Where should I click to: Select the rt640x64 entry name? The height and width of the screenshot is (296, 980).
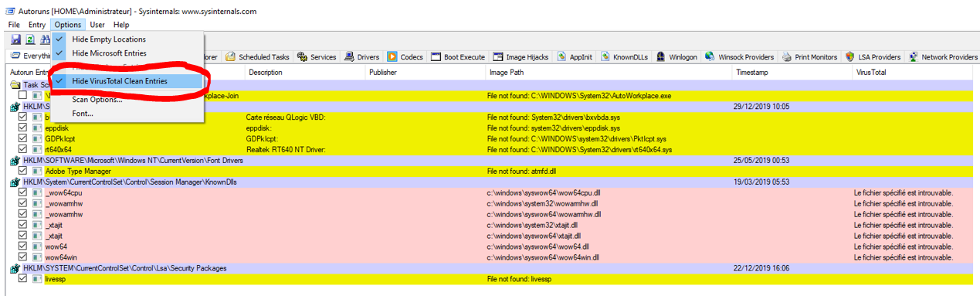click(x=59, y=149)
